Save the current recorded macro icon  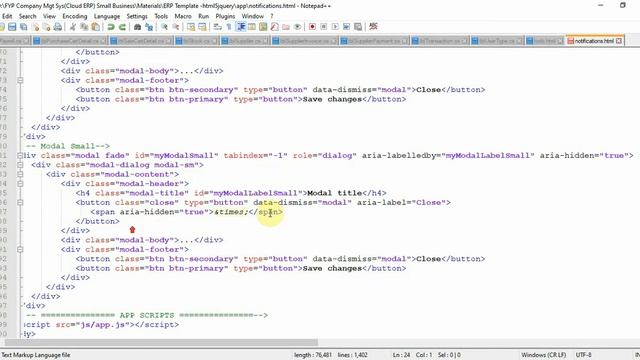tap(358, 27)
